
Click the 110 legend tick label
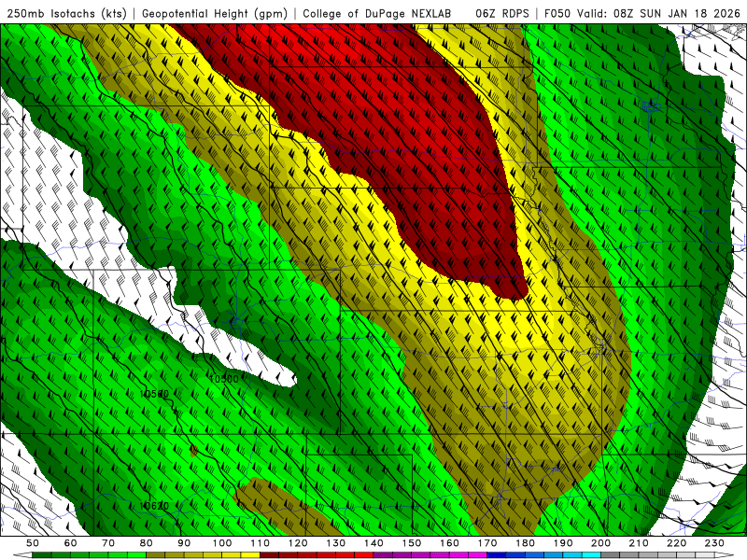pos(261,543)
